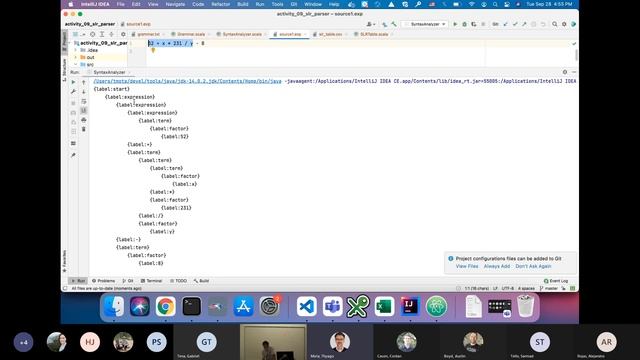Image resolution: width=640 pixels, height=360 pixels.
Task: Click LF line separator in status bar
Action: 495,288
